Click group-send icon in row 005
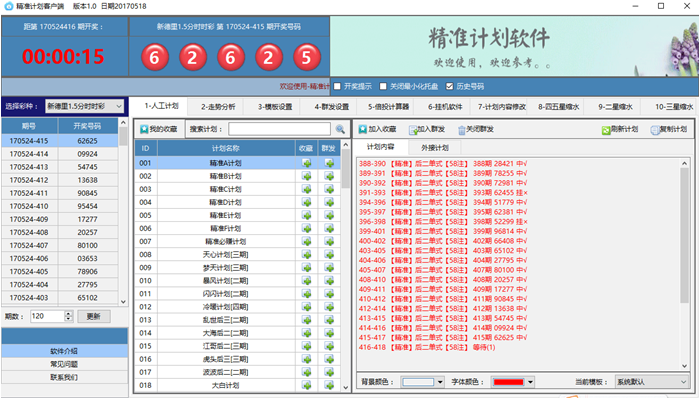Image resolution: width=700 pixels, height=398 pixels. [x=329, y=216]
